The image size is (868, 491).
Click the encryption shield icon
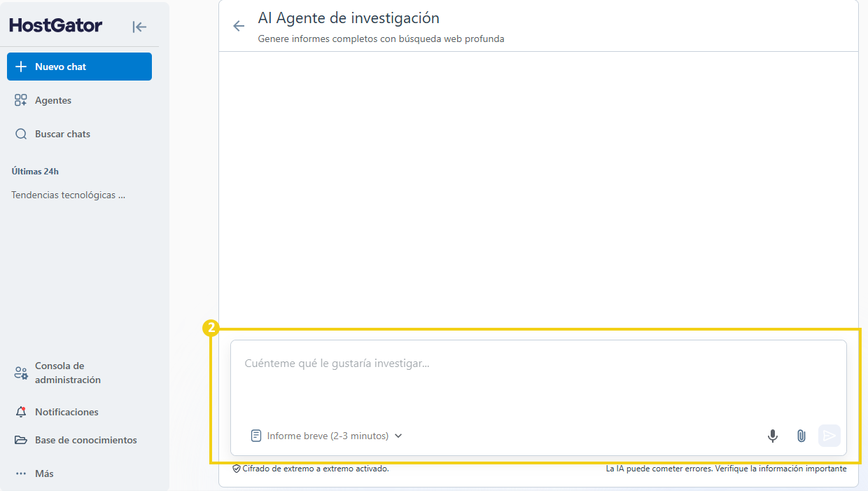coord(237,469)
